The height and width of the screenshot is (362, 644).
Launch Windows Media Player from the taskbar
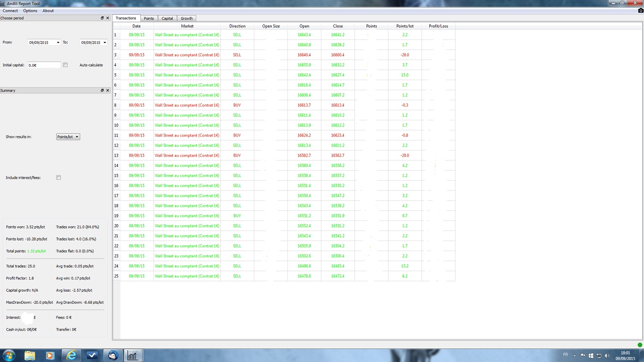tap(50, 355)
